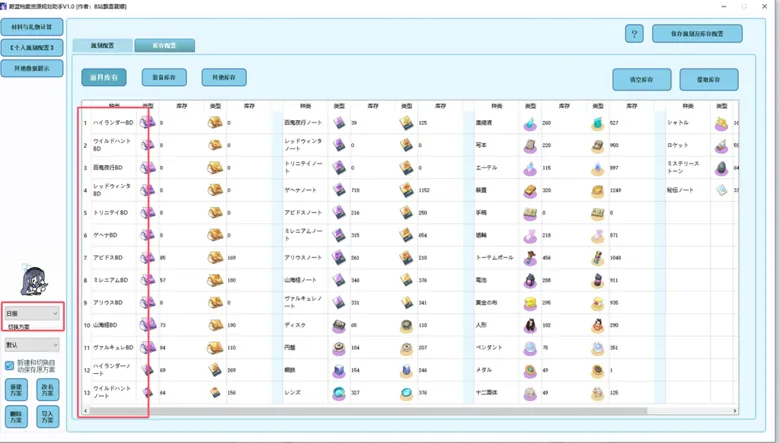
Task: Click the golden BD icon in ゲヘナBD row
Action: coord(215,235)
